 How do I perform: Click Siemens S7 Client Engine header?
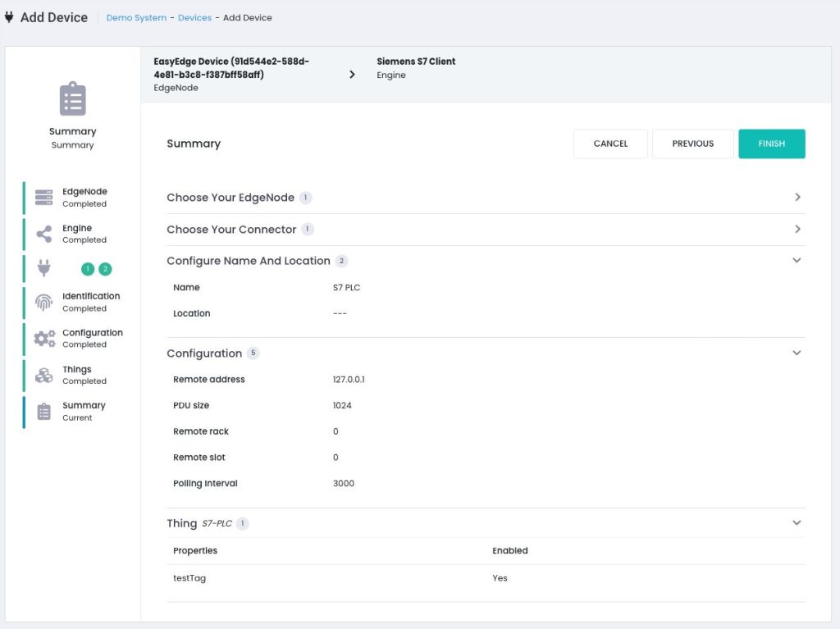coord(416,68)
